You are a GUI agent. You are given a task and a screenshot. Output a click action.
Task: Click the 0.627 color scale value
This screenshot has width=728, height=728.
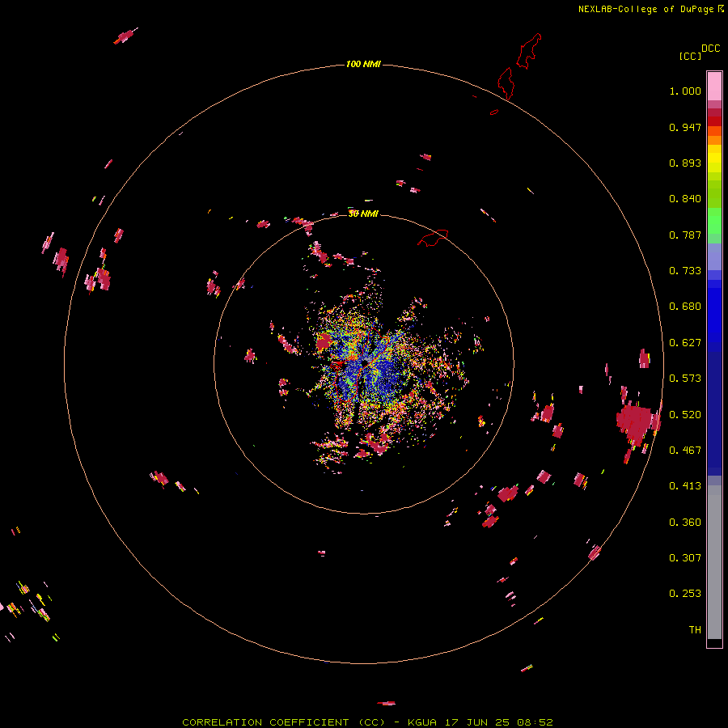685,343
